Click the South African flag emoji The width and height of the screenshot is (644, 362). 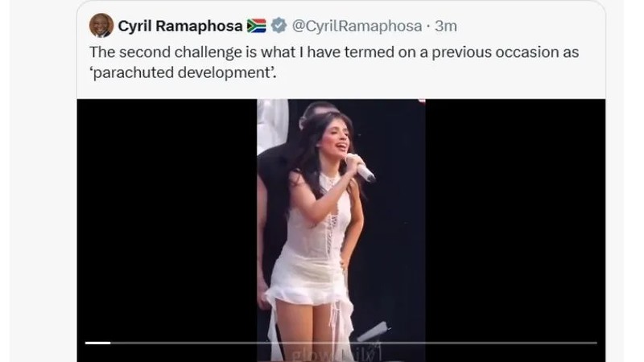[256, 26]
